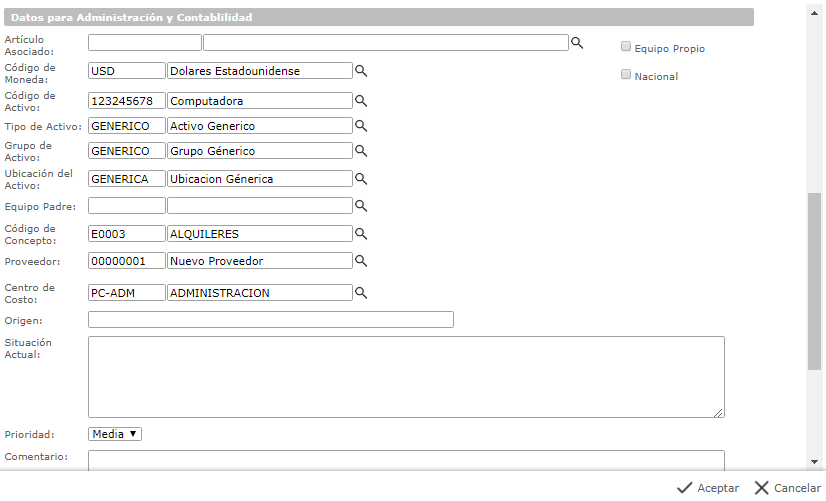Click the Proveedor search icon

tap(362, 260)
